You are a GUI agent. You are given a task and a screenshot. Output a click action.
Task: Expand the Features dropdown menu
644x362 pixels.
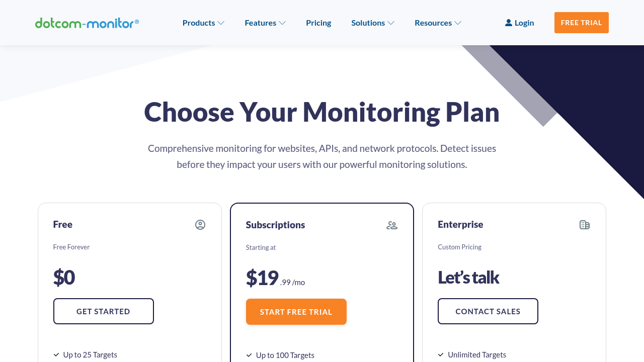click(265, 23)
